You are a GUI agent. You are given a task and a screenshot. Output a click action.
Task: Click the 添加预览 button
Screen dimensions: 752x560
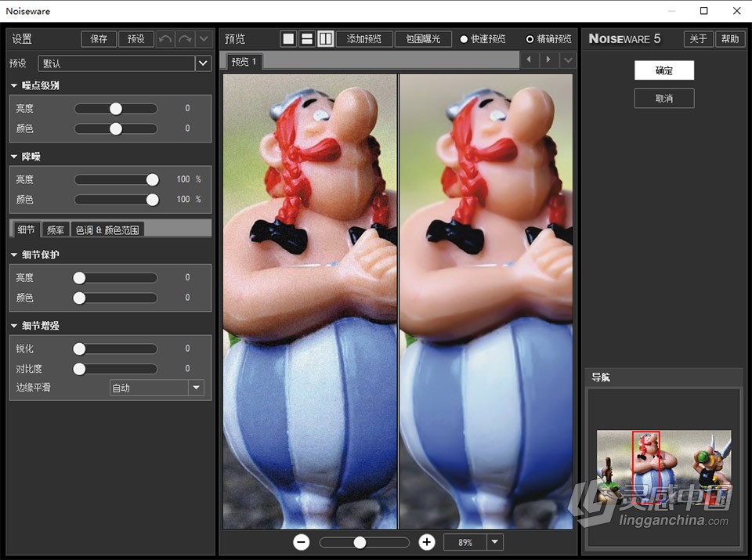coord(364,38)
